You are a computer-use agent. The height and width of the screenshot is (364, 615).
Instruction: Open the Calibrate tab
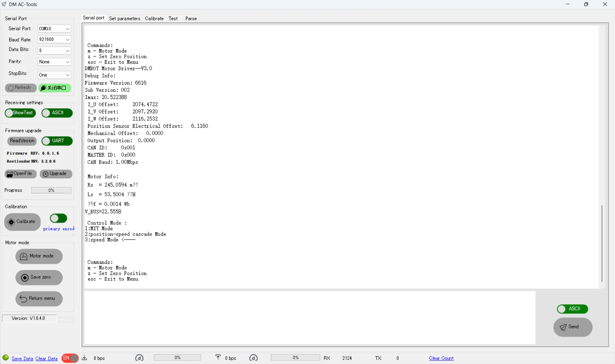pos(154,19)
